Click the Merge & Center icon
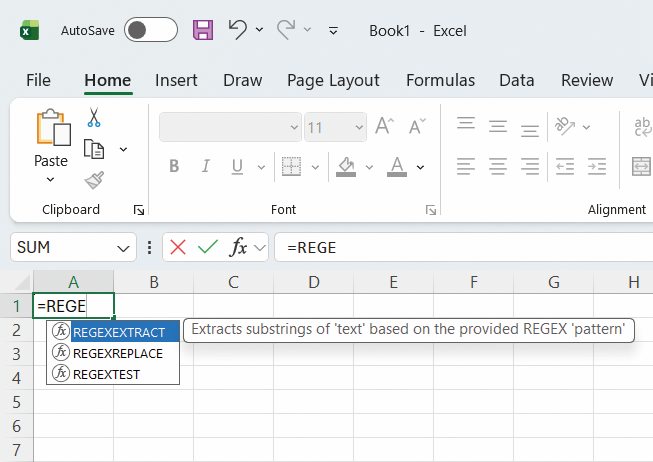653x462 pixels. click(x=641, y=166)
